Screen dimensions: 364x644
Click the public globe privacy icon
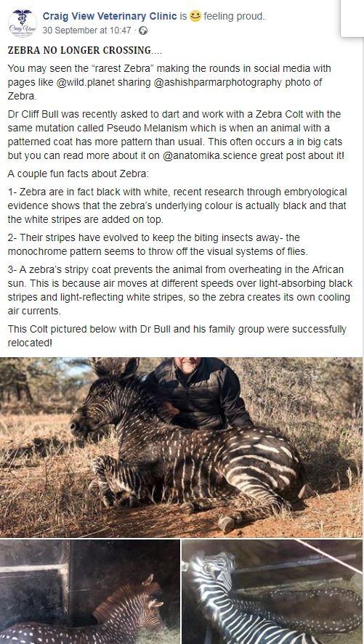tap(143, 30)
